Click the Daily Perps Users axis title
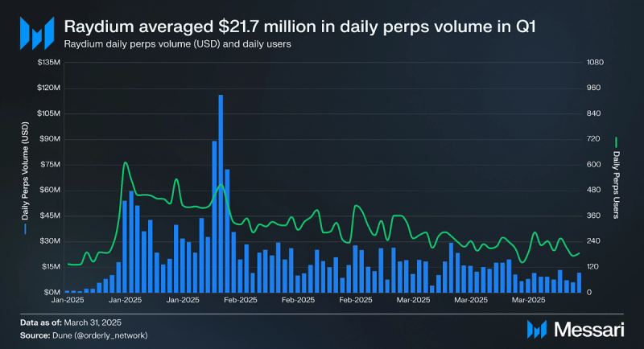This screenshot has width=644, height=349. (616, 185)
